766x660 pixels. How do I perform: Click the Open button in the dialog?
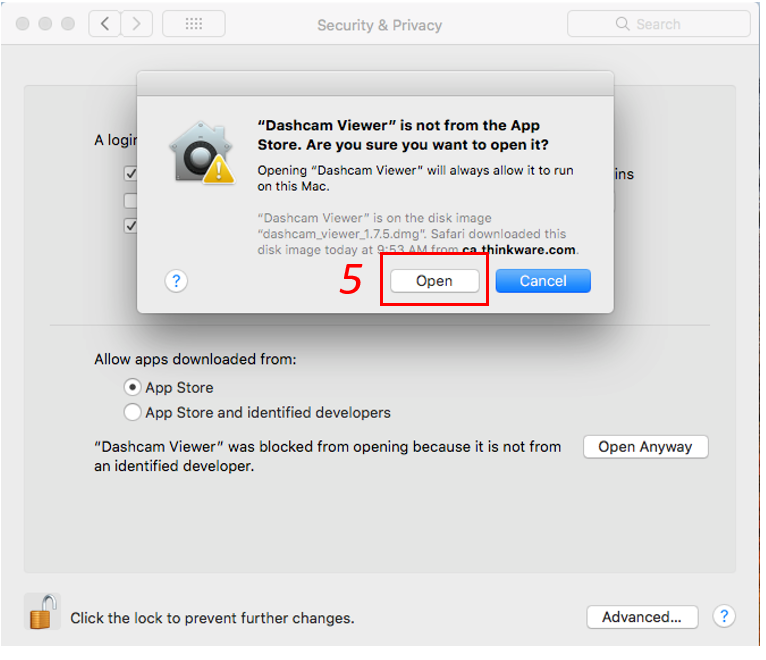434,281
